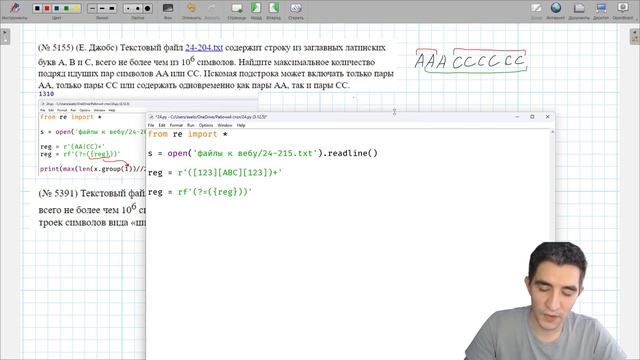Pick the small eraser size dot
The image size is (640, 360).
(x=128, y=8)
